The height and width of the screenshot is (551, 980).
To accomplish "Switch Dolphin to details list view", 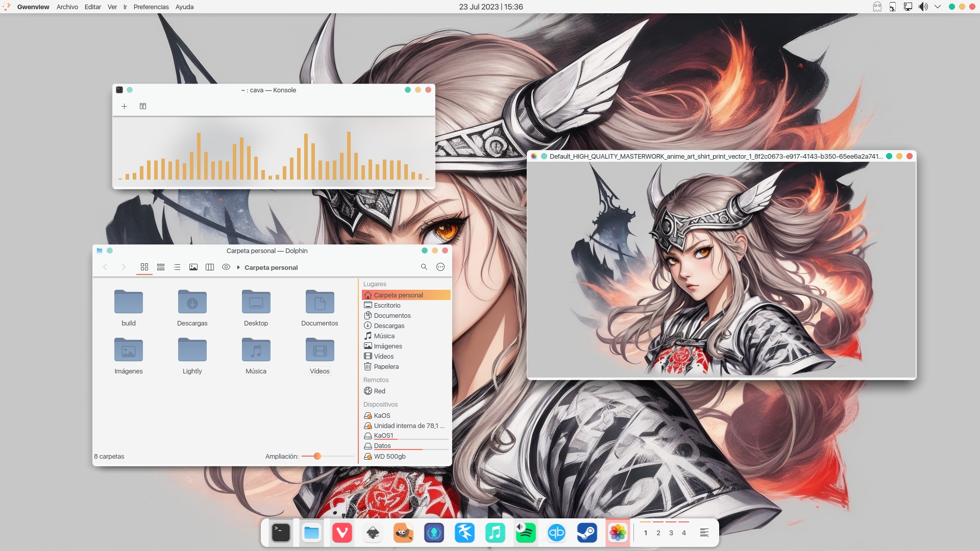I will tap(177, 267).
